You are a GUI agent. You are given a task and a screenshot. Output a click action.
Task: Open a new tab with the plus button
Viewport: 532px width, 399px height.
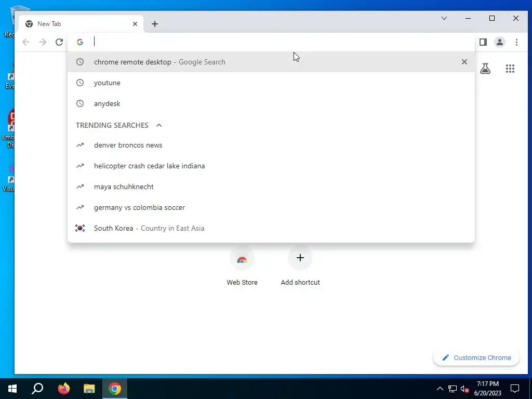point(155,24)
